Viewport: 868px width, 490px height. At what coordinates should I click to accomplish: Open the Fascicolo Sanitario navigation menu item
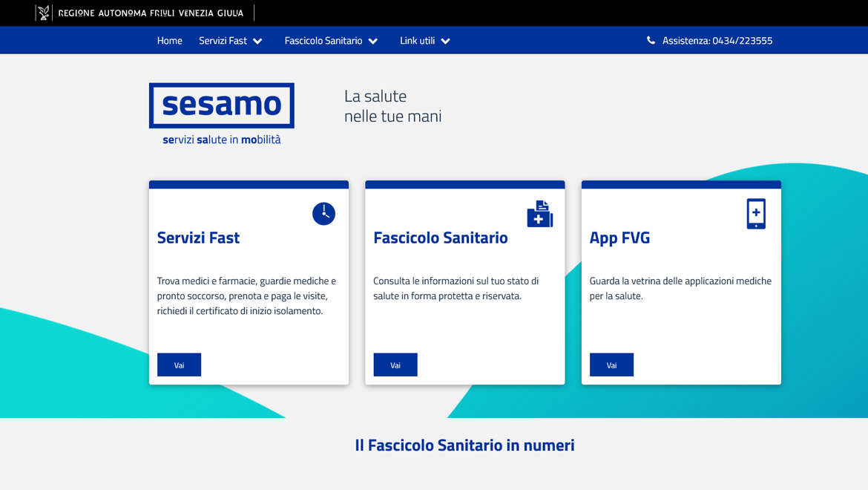point(323,40)
